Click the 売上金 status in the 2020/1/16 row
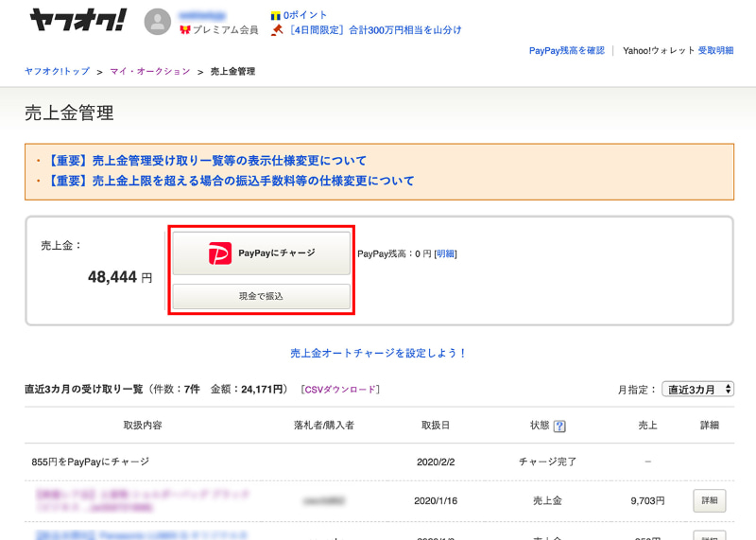756x540 pixels. coord(547,501)
